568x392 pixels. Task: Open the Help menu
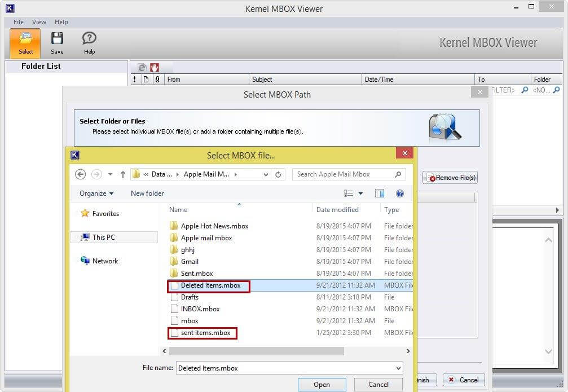61,22
